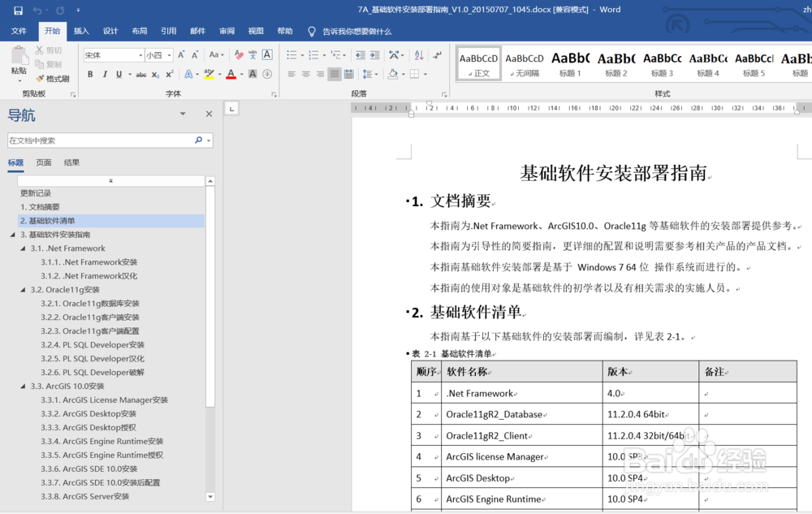812x514 pixels.
Task: Apply the yellow text highlight color
Action: pyautogui.click(x=209, y=75)
